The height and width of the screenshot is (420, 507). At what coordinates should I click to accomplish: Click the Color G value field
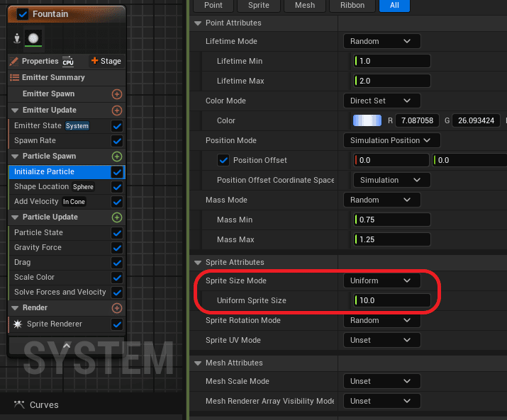[x=476, y=121]
